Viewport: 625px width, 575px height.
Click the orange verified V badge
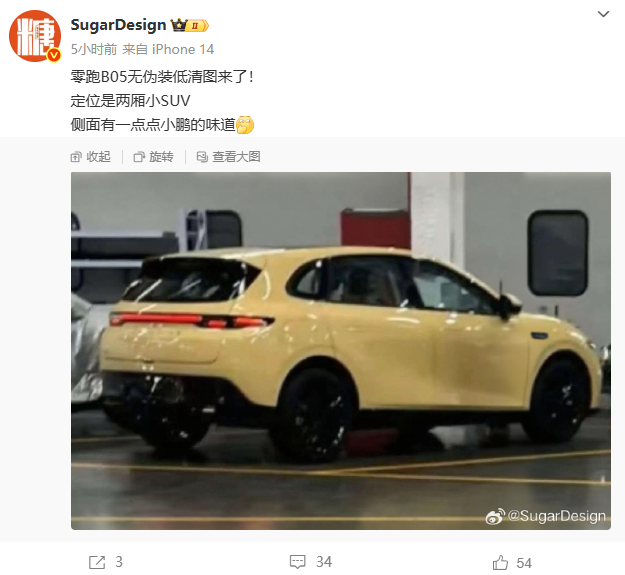[54, 55]
